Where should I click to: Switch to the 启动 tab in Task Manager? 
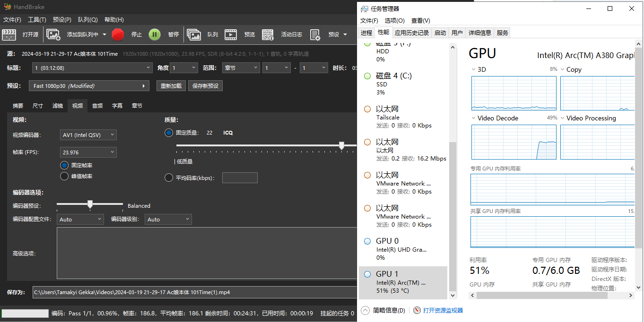[x=440, y=33]
